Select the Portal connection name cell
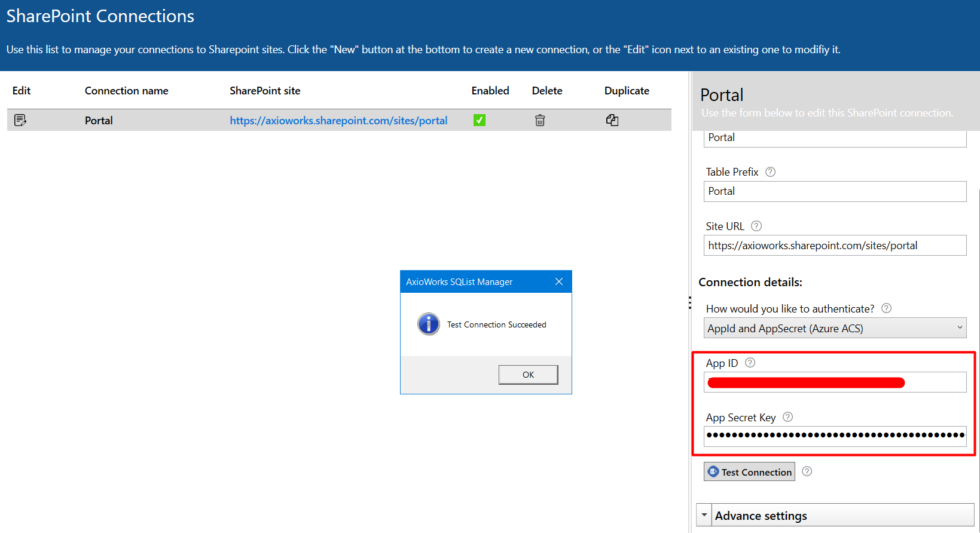The image size is (980, 533). coord(99,120)
